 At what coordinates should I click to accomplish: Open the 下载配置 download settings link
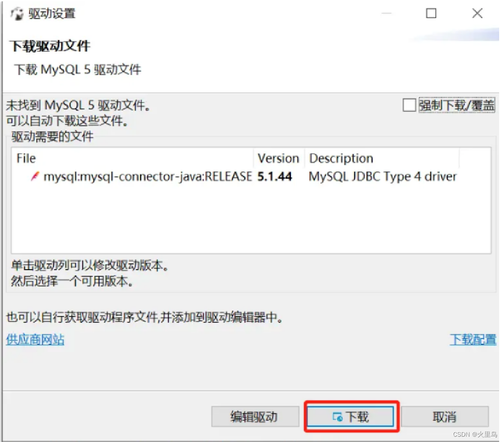(473, 339)
